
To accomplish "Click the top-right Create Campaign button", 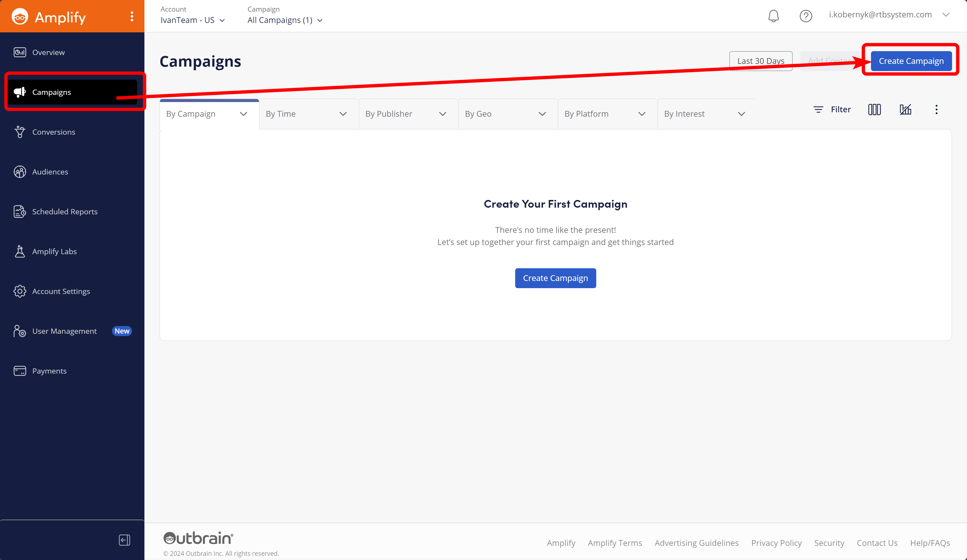I will (911, 61).
